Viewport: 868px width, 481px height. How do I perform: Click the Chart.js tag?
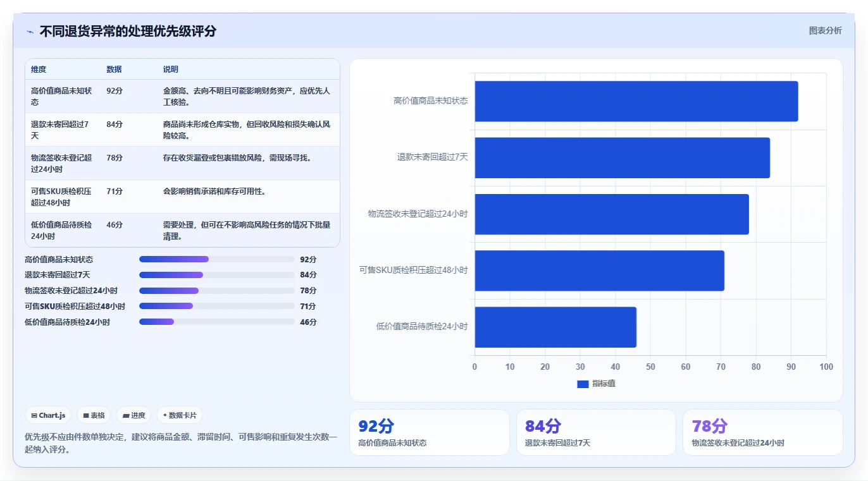tap(49, 415)
